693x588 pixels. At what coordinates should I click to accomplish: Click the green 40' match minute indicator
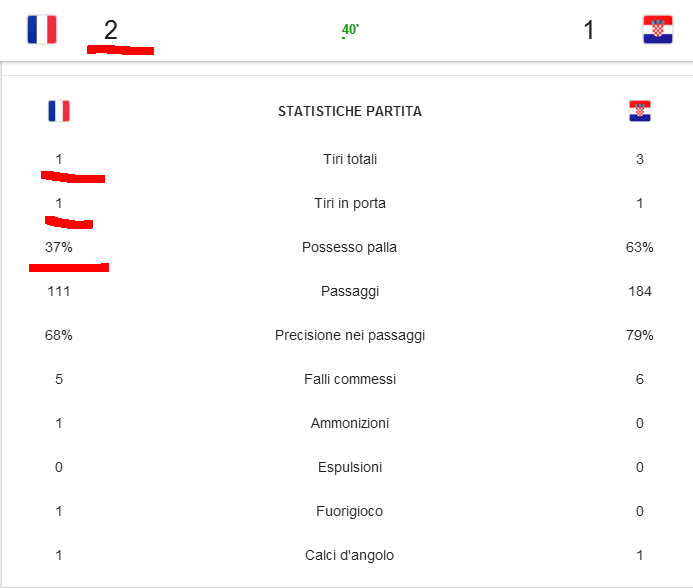[x=350, y=30]
